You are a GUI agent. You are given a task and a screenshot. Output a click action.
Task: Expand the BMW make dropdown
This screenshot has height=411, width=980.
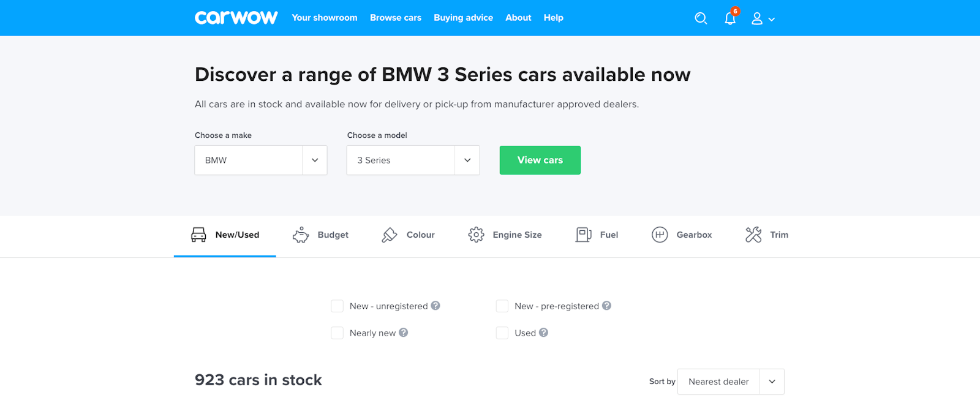pyautogui.click(x=261, y=160)
